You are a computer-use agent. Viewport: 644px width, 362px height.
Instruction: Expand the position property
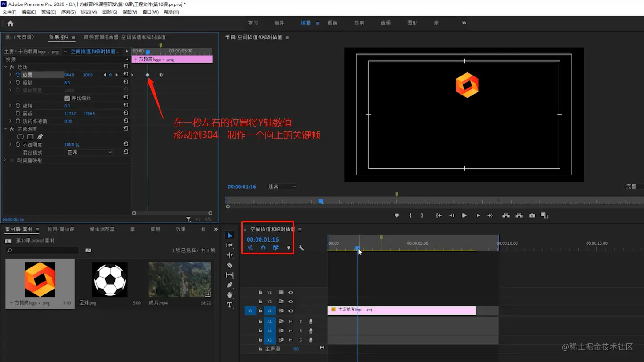tap(10, 75)
